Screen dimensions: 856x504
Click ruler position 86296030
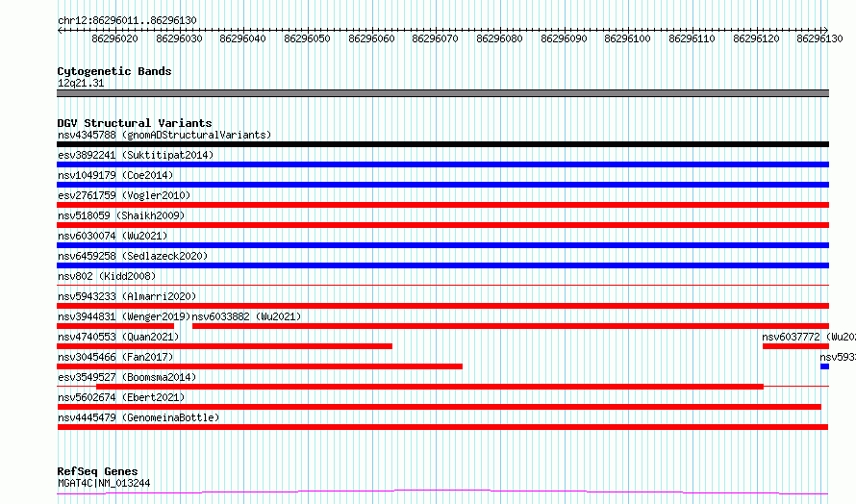click(179, 38)
